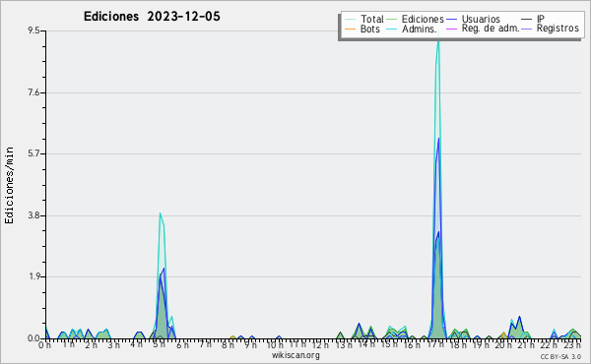Click the "8 h" x-axis label
The image size is (591, 364).
pos(228,344)
